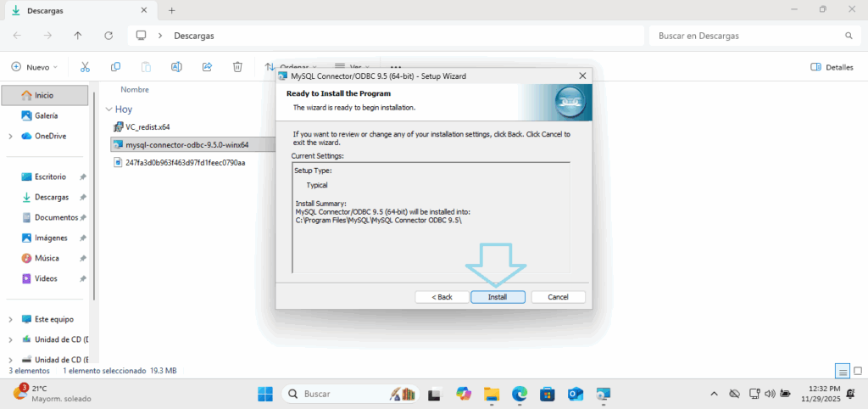Open Outlook from the taskbar
The width and height of the screenshot is (868, 409).
pyautogui.click(x=576, y=394)
